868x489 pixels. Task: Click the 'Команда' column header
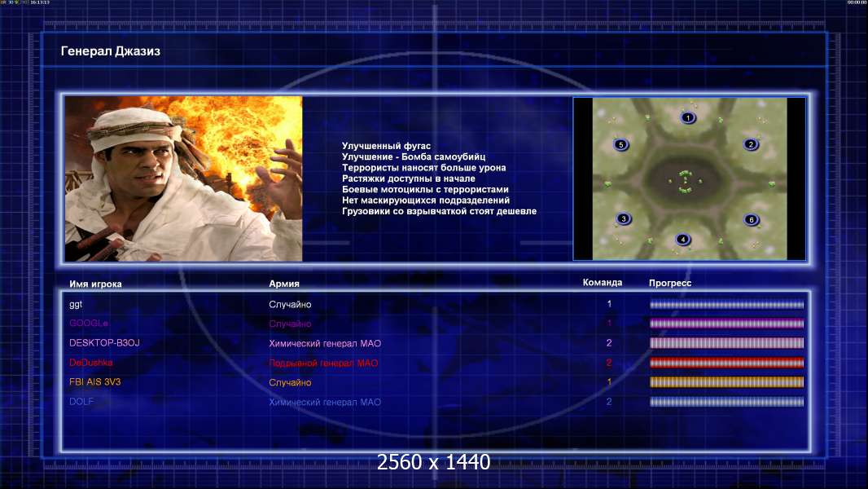click(603, 283)
